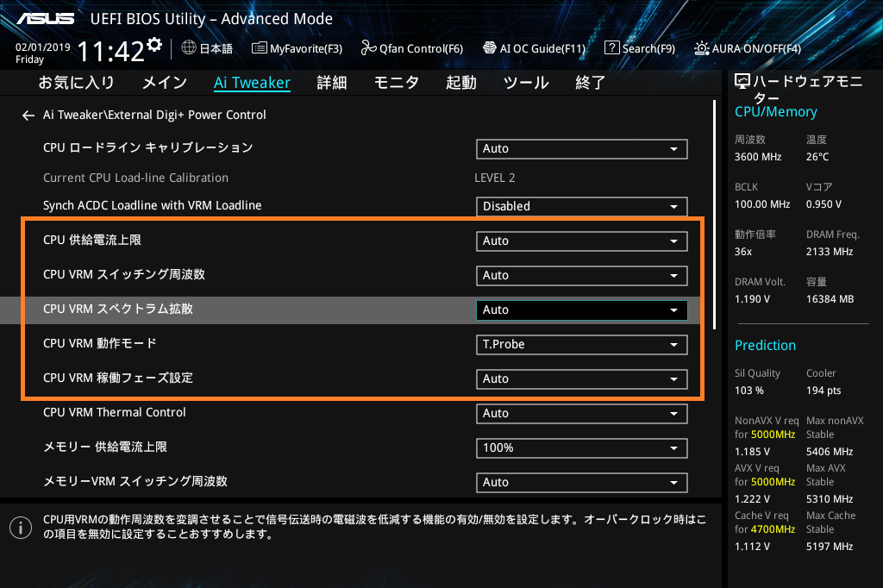The width and height of the screenshot is (883, 588).
Task: Click CPU/Memory heading in monitor panel
Action: [775, 112]
